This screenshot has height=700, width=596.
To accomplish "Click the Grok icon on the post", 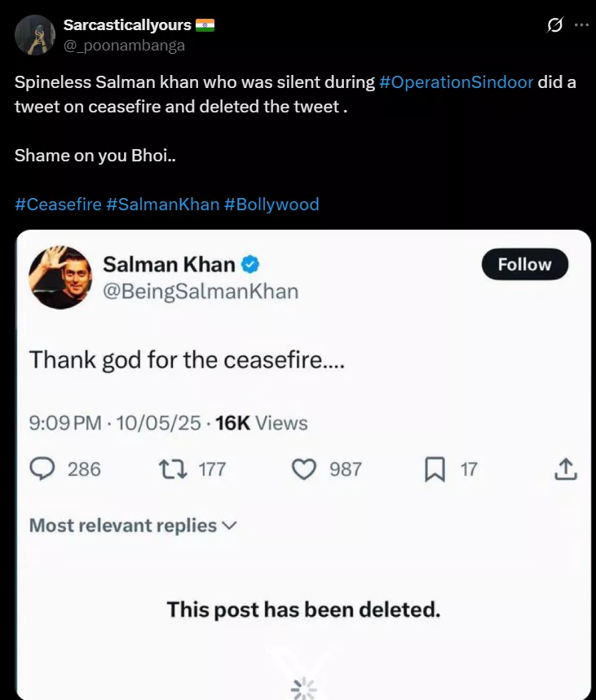I will [554, 25].
